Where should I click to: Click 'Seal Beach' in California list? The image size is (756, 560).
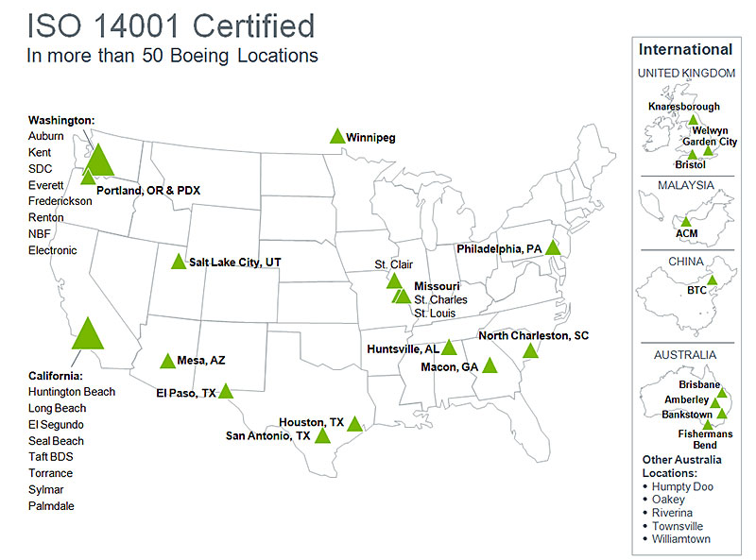tap(56, 441)
